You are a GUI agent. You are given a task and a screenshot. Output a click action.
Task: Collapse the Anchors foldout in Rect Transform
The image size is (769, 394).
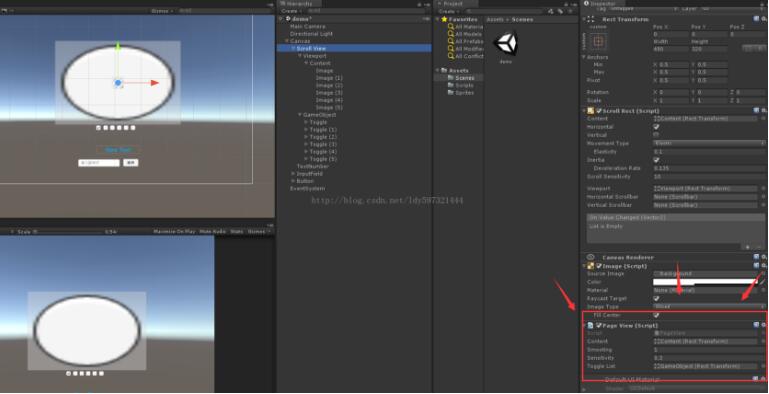coord(584,57)
